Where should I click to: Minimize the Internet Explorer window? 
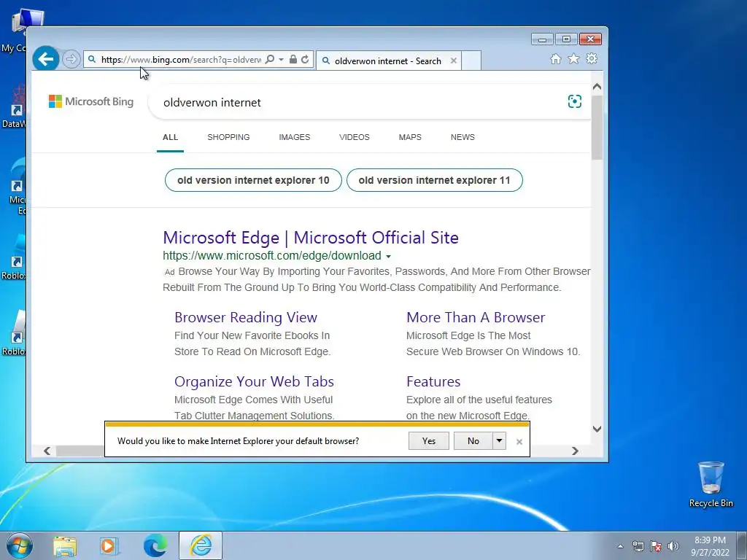[x=542, y=39]
